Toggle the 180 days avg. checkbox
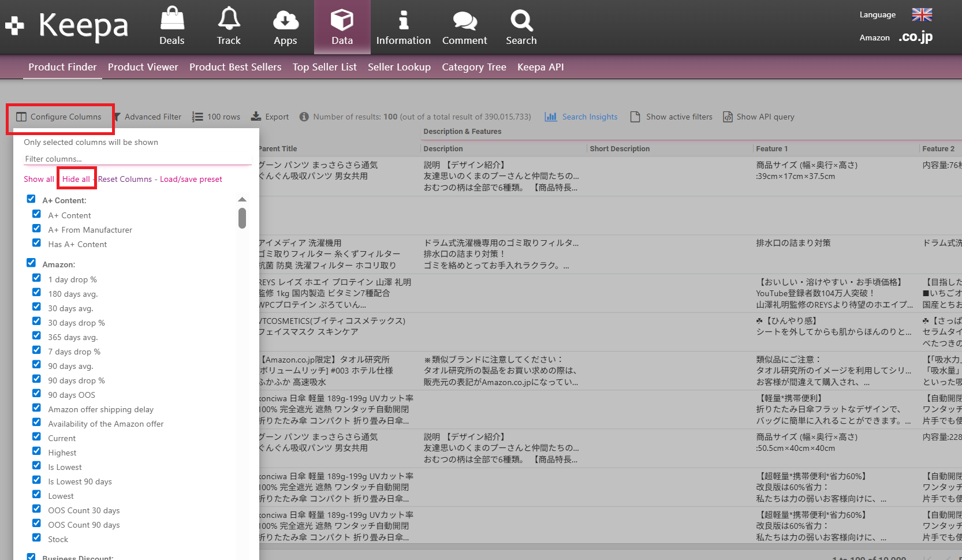Screen dimensions: 962x560 [36, 293]
